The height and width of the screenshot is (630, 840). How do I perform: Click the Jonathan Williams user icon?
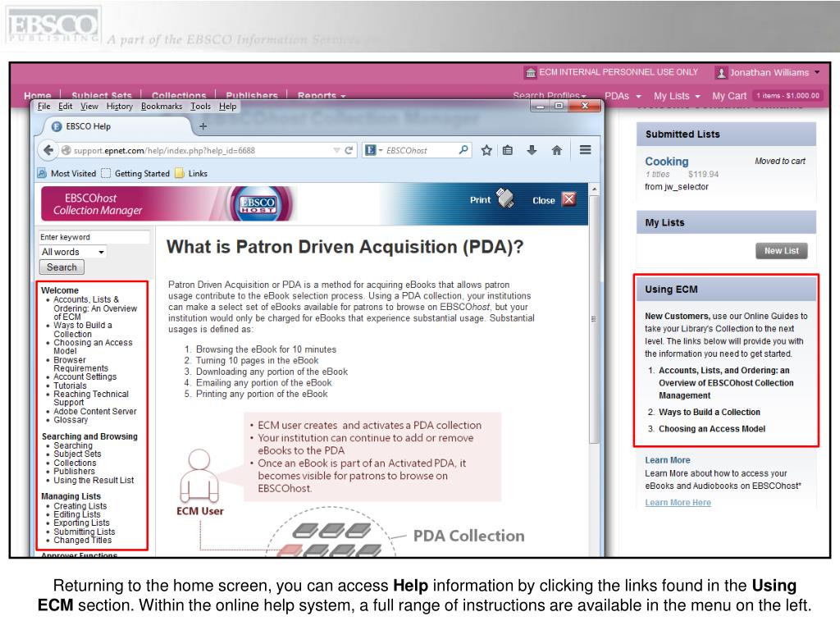(721, 73)
